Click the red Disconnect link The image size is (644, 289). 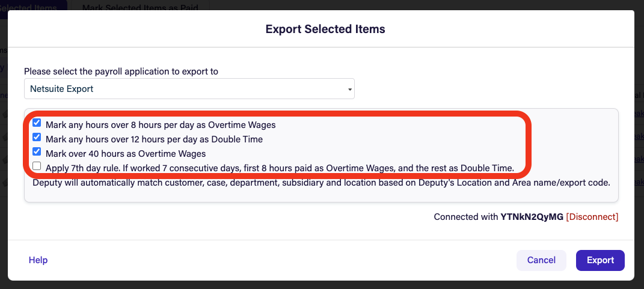592,217
